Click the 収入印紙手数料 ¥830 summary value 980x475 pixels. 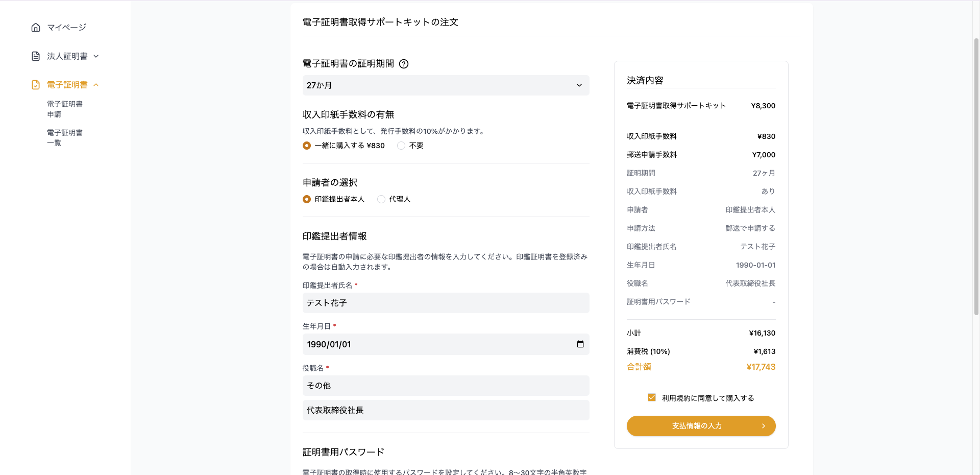click(766, 136)
